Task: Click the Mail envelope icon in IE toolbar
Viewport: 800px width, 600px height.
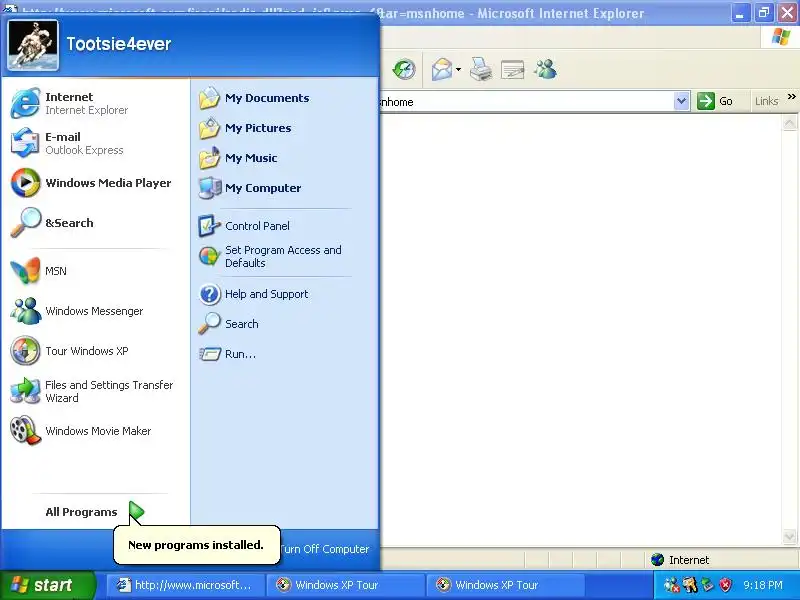Action: click(442, 69)
